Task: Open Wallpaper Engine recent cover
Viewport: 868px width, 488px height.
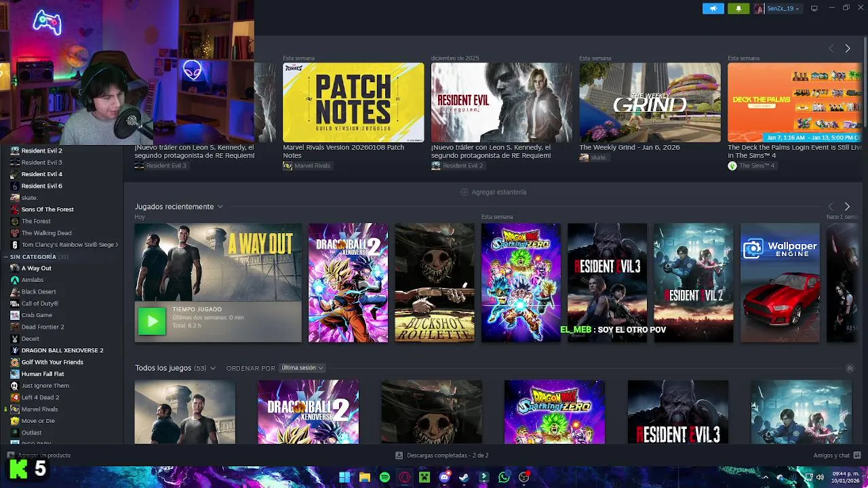Action: coord(780,283)
